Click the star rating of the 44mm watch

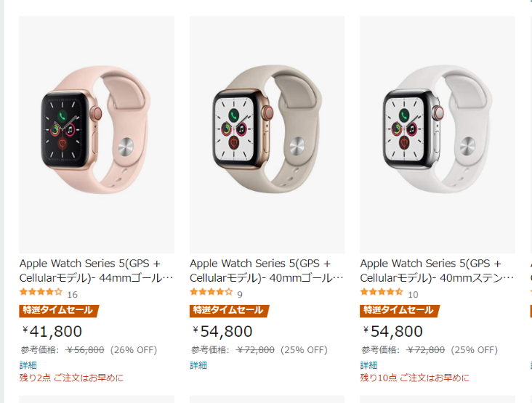pos(41,292)
